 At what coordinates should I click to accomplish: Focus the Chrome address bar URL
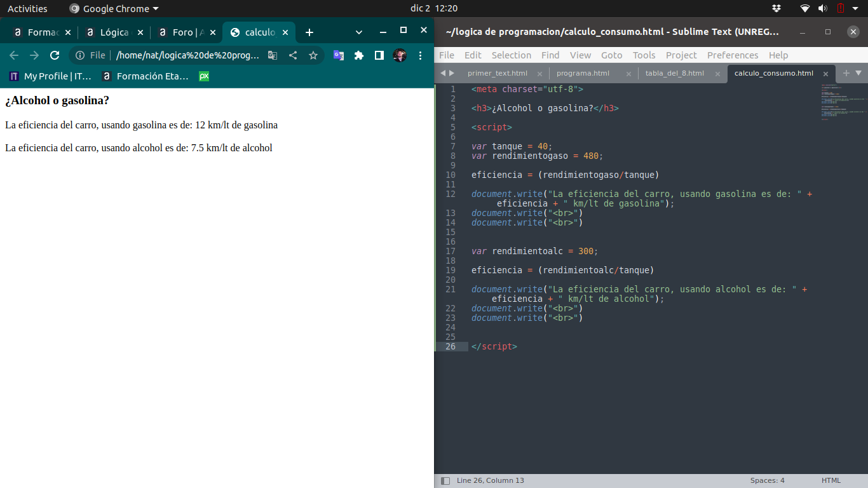[x=187, y=55]
